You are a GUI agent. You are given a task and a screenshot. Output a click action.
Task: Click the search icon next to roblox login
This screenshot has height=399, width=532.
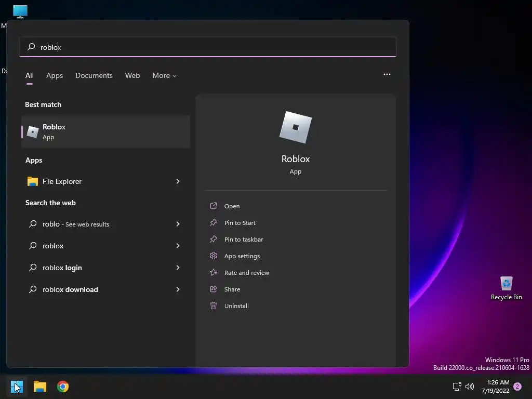tap(33, 268)
